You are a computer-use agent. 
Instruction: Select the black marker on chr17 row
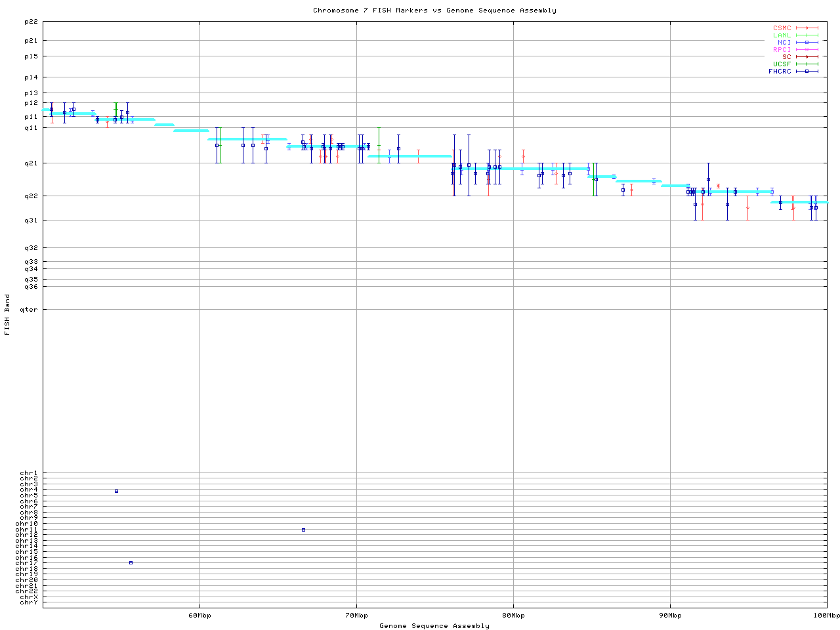[131, 562]
